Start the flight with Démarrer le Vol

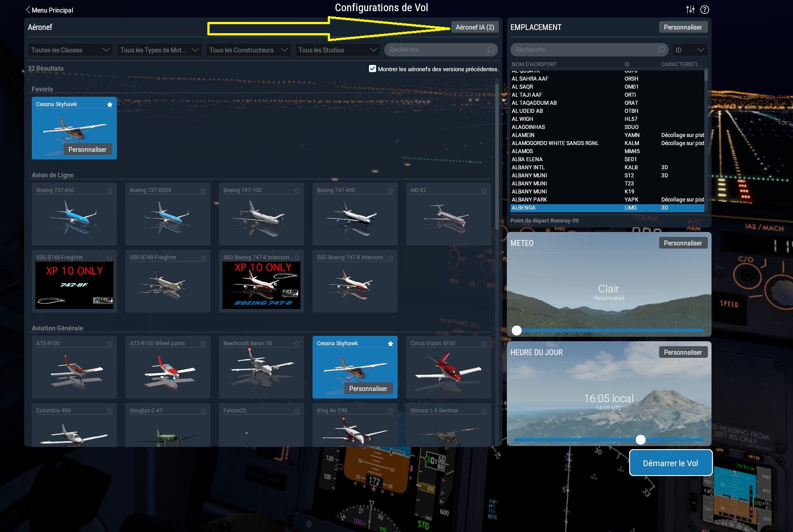670,463
